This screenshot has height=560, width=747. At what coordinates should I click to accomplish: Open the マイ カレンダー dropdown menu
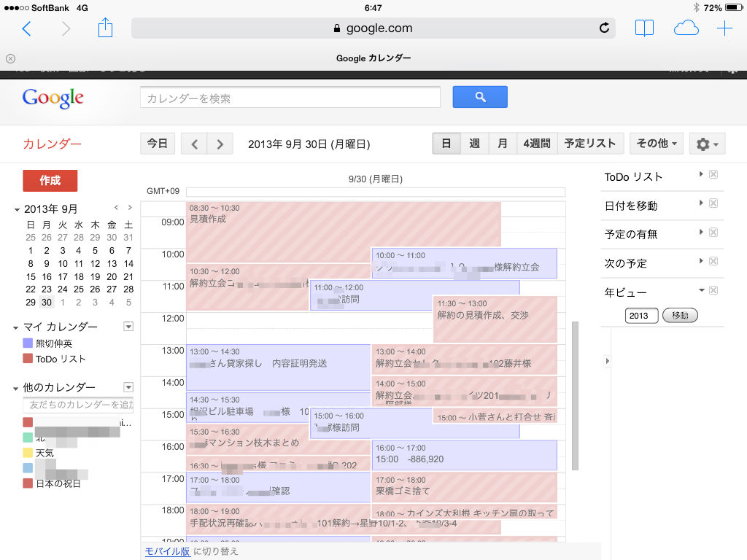[x=128, y=326]
